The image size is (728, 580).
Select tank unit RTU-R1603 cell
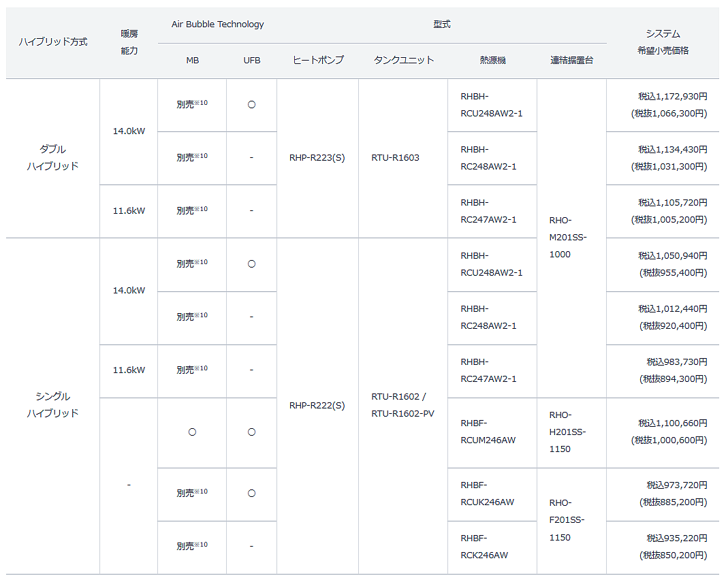395,158
